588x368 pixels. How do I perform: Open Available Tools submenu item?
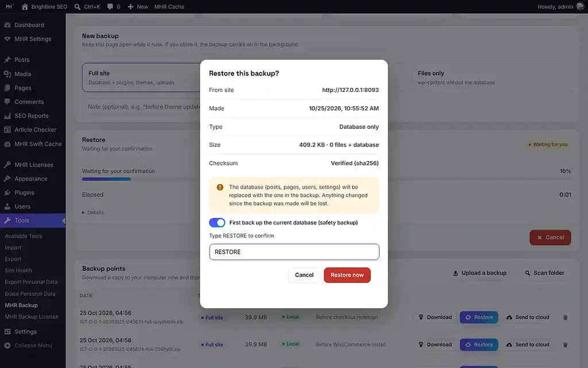click(23, 236)
